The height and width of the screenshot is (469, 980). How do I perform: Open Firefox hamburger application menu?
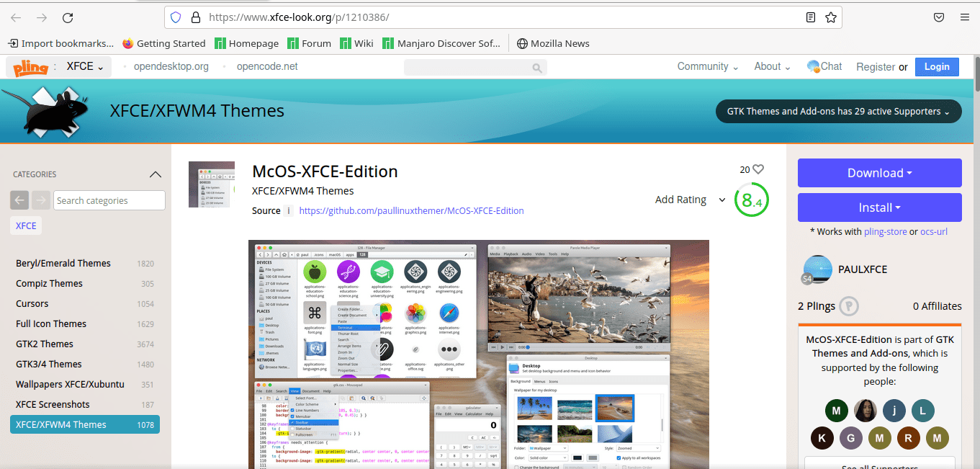965,17
